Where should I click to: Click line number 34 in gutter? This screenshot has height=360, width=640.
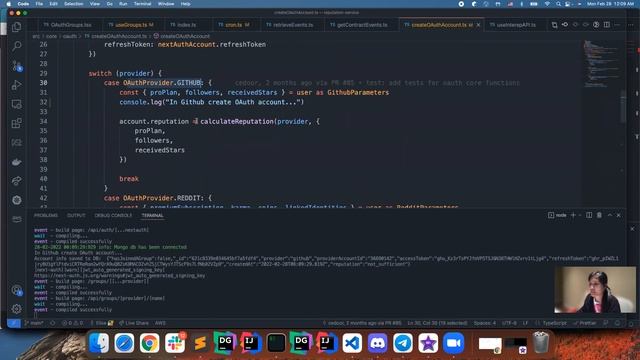[x=44, y=121]
